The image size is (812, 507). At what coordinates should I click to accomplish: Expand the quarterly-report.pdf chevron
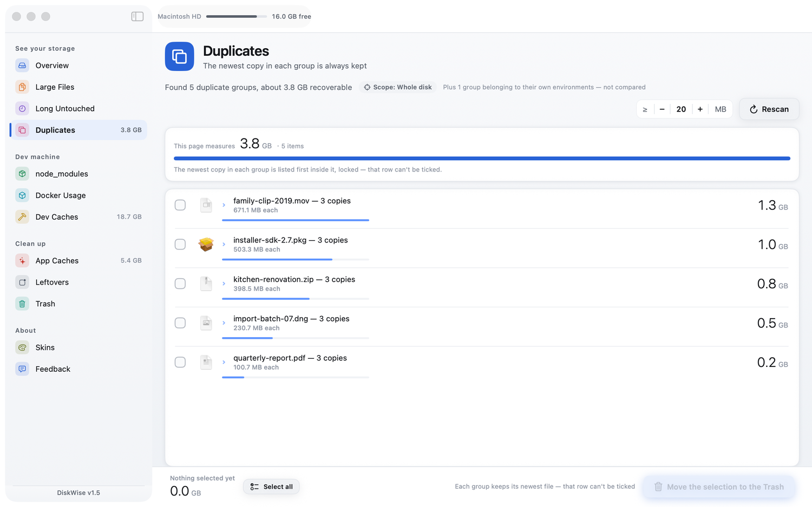[x=224, y=363]
